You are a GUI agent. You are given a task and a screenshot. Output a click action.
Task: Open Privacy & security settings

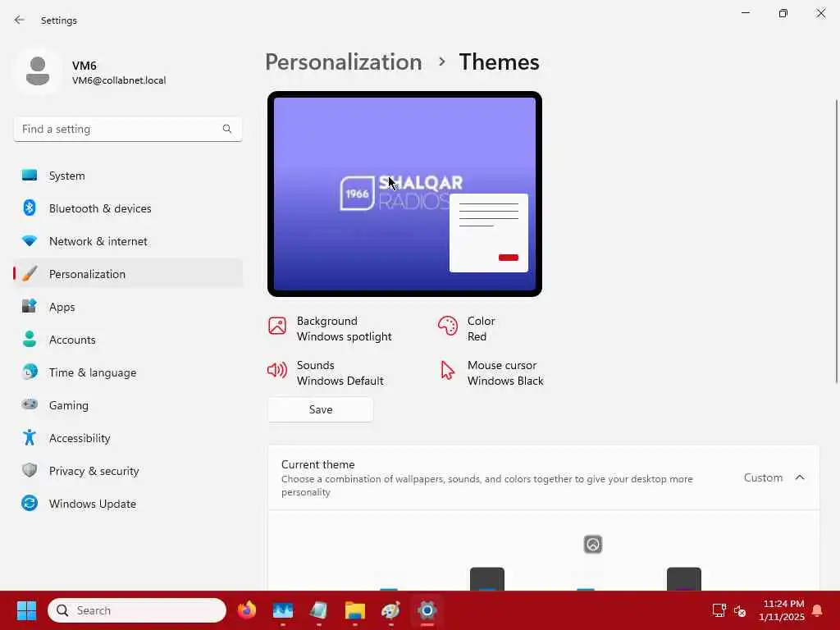[127, 471]
